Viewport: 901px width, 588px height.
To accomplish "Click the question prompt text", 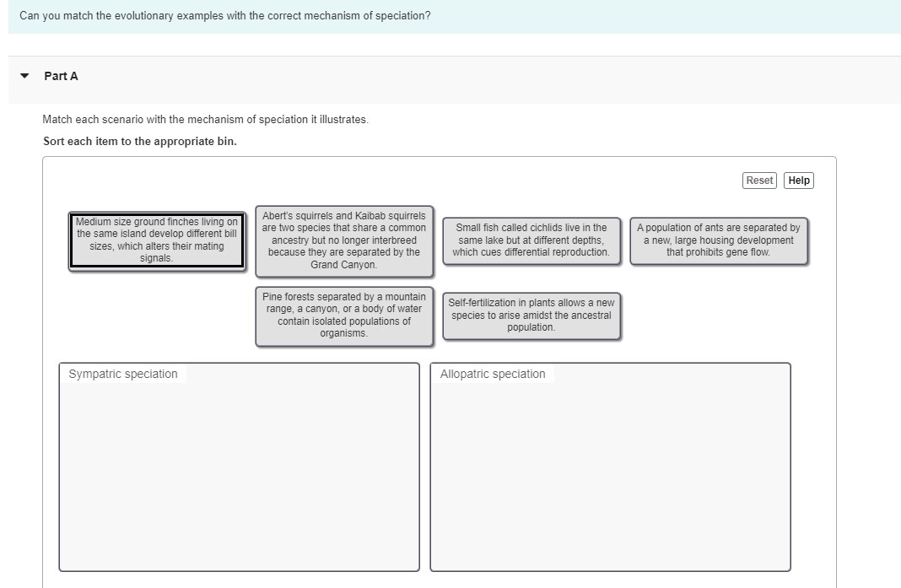I will point(225,15).
